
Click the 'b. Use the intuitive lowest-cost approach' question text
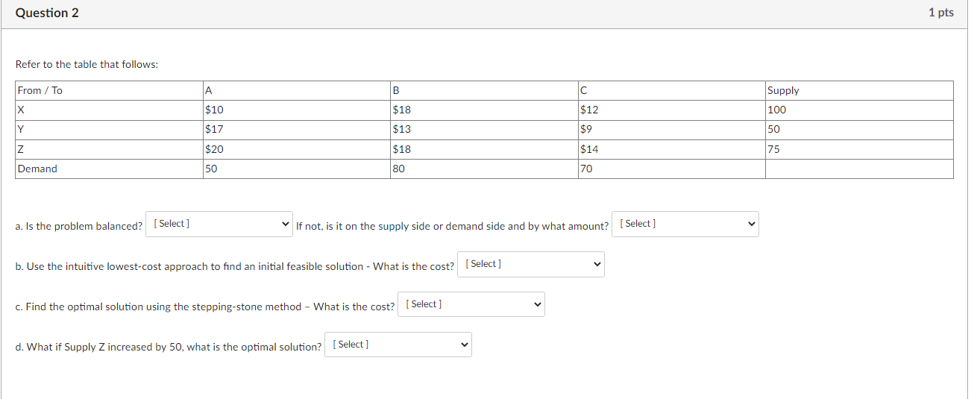point(235,266)
